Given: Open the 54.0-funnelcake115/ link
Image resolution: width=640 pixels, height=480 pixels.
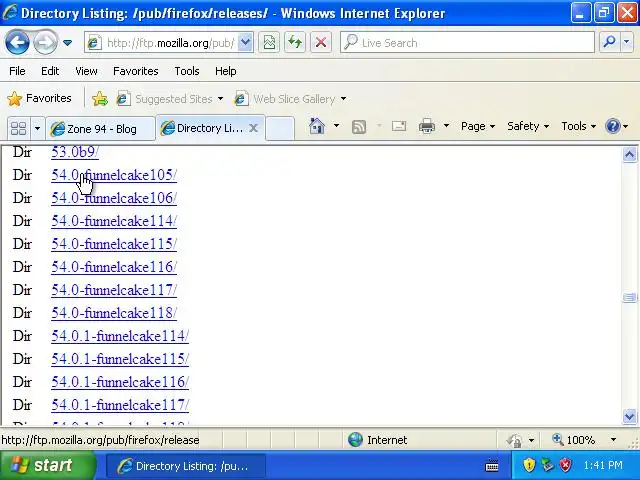Looking at the screenshot, I should point(114,244).
